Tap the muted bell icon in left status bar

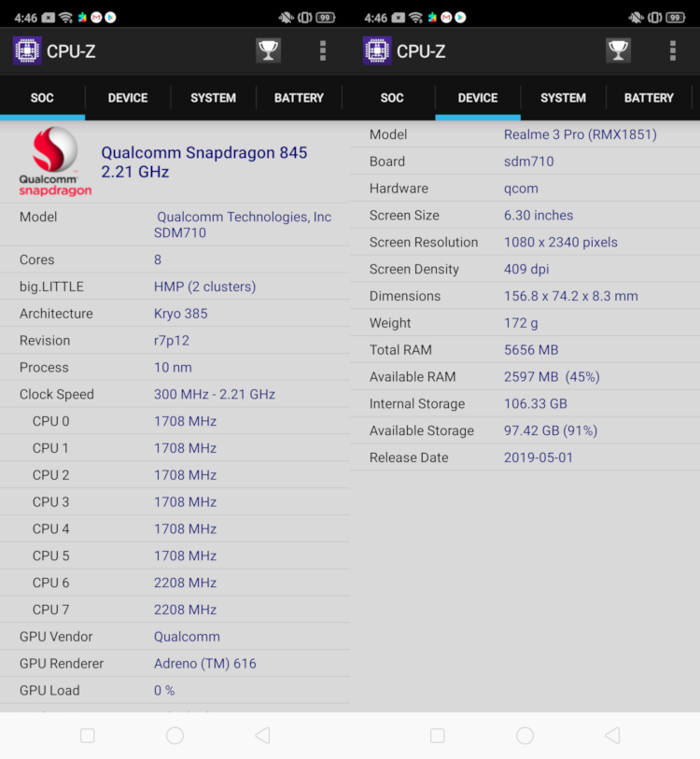click(286, 18)
